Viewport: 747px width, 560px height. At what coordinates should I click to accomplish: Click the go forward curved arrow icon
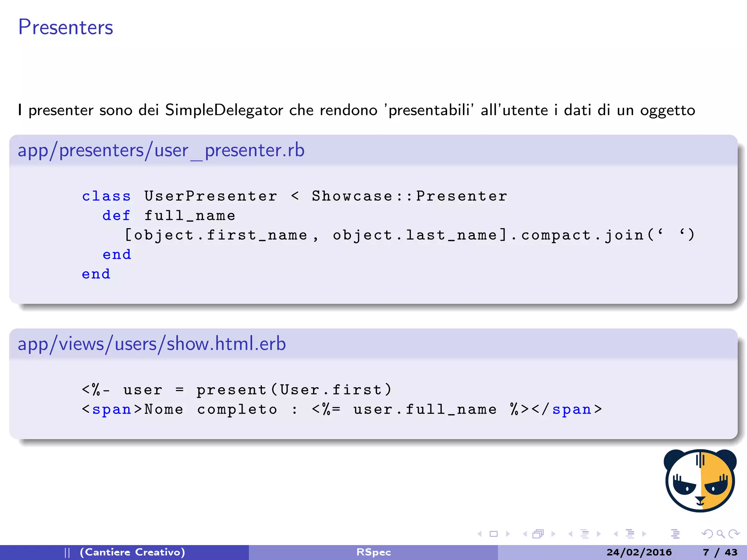pos(734,534)
